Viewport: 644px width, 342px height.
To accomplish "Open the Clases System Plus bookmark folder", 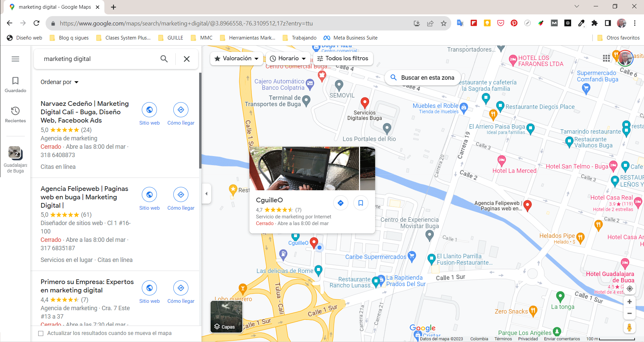I will [123, 38].
